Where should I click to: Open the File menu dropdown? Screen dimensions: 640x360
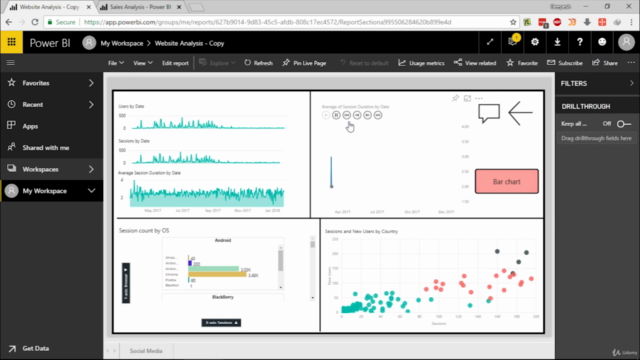[116, 63]
